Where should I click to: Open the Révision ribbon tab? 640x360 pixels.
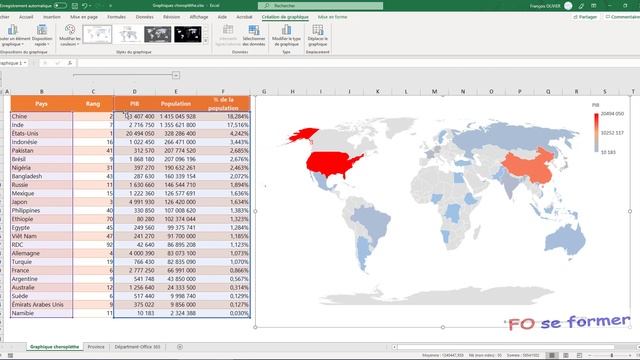coord(171,17)
